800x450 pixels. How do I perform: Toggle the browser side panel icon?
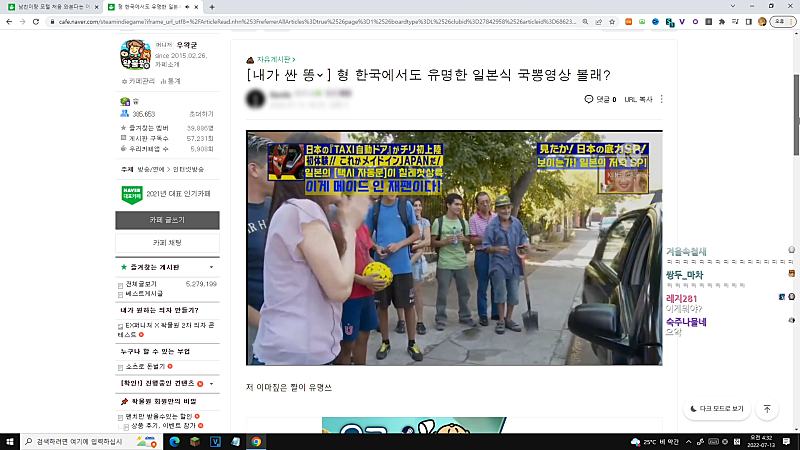748,22
